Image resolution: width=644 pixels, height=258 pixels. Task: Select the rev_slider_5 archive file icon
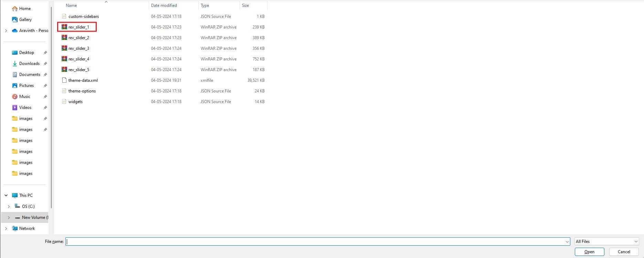pyautogui.click(x=64, y=69)
